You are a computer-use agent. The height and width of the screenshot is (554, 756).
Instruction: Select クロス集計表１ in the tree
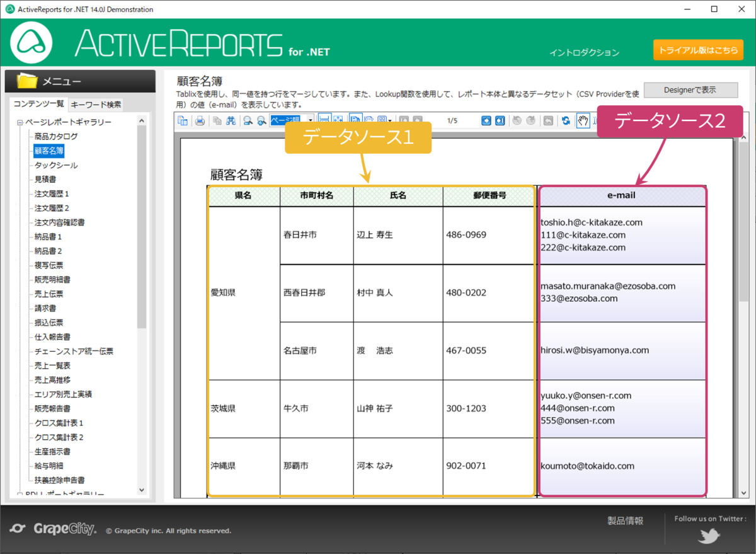(59, 423)
